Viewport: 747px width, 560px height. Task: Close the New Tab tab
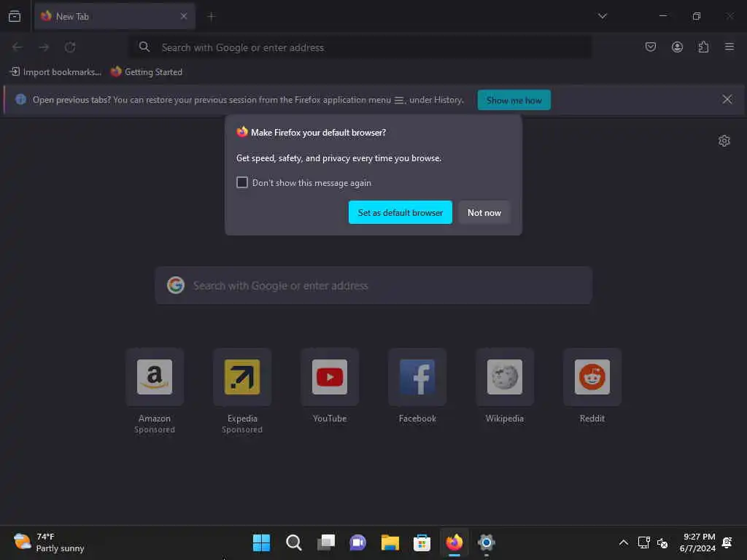[184, 16]
